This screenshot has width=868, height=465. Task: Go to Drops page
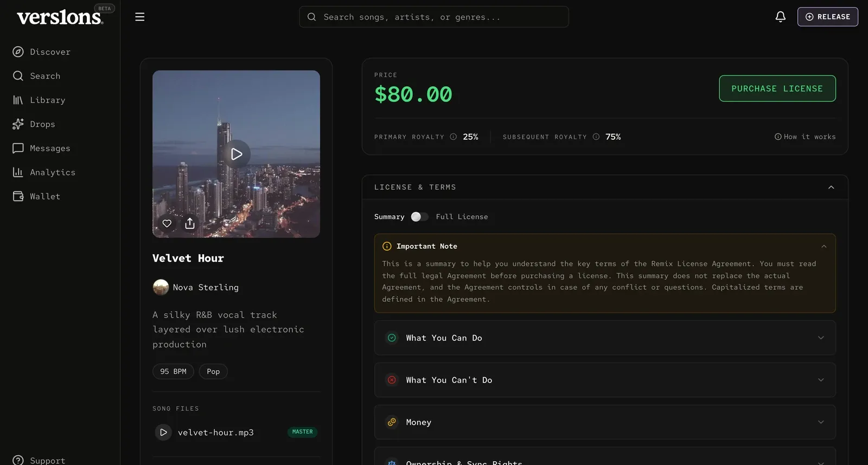[42, 124]
